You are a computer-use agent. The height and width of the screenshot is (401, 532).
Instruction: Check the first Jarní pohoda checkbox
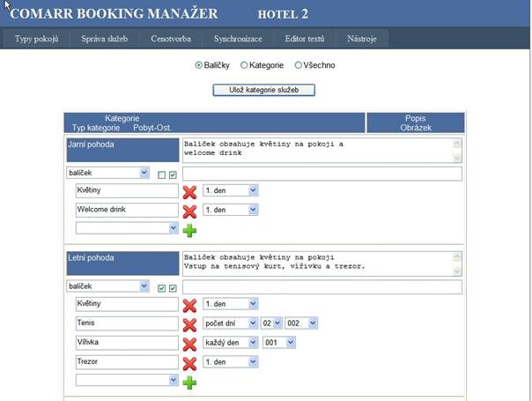coord(162,175)
